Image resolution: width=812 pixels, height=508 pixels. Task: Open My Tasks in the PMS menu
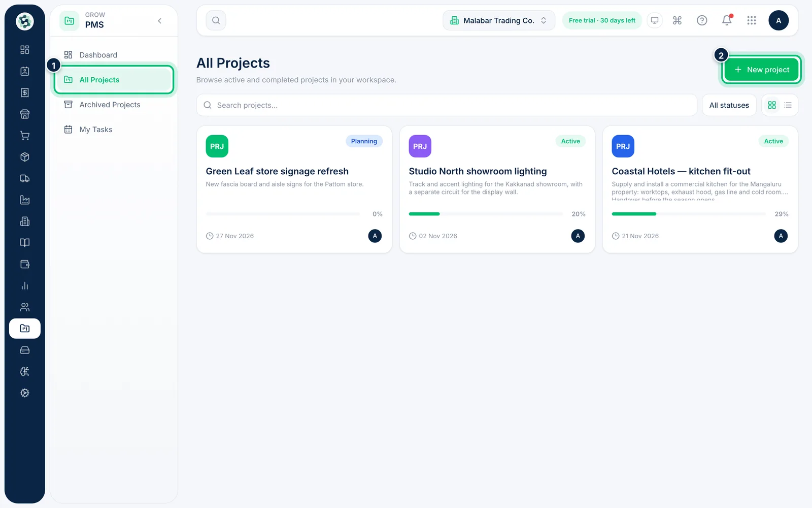click(114, 130)
